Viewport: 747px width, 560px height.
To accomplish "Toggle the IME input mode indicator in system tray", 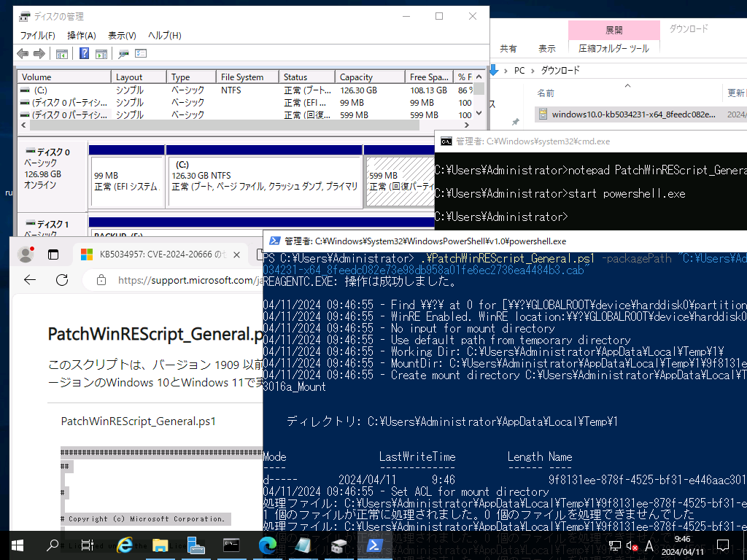I will 648,545.
